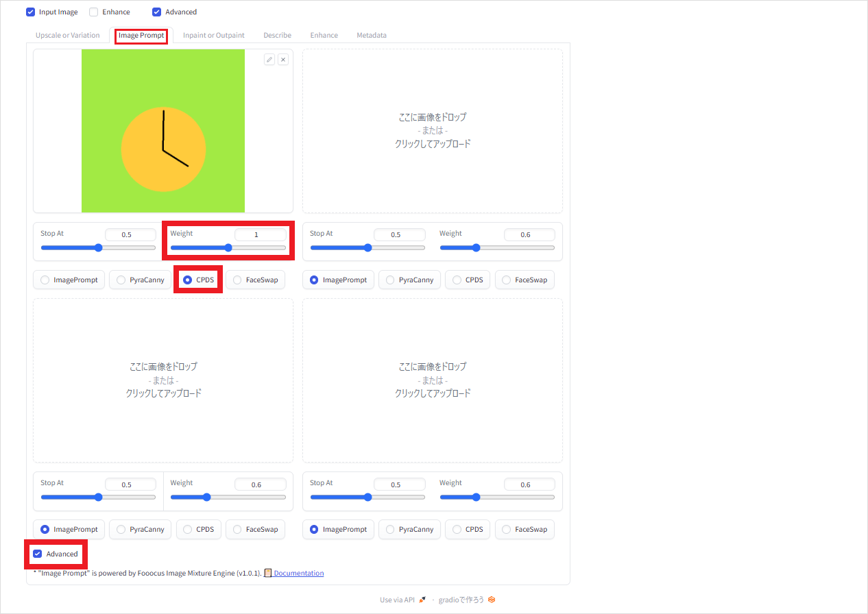This screenshot has height=614, width=868.
Task: Switch to the Upscale or Variation tab
Action: pyautogui.click(x=68, y=35)
